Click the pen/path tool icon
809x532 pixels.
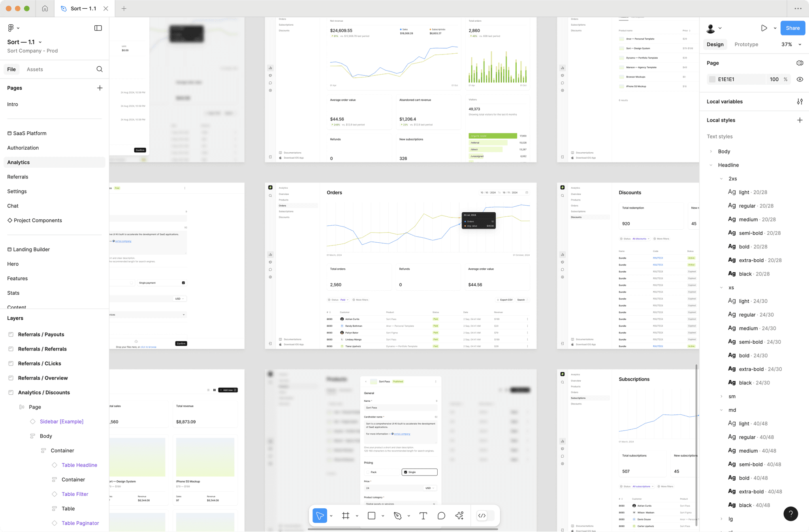[x=398, y=515]
